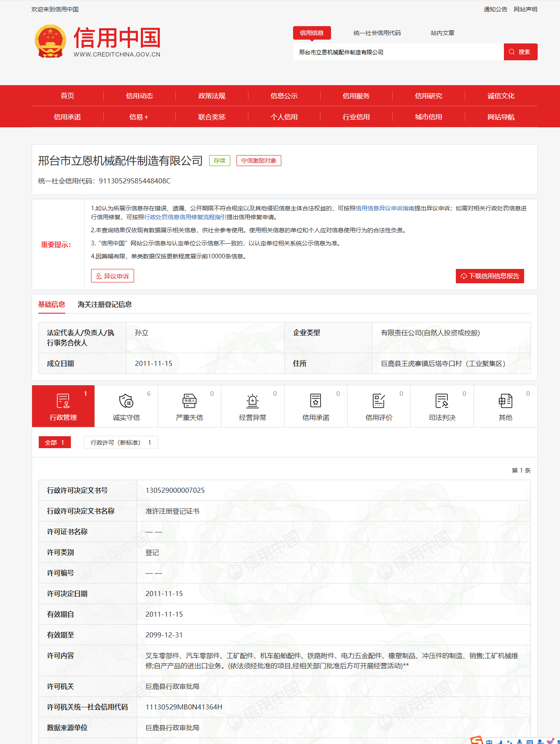
Task: Open the 严重失信 printer icon category
Action: pyautogui.click(x=189, y=406)
